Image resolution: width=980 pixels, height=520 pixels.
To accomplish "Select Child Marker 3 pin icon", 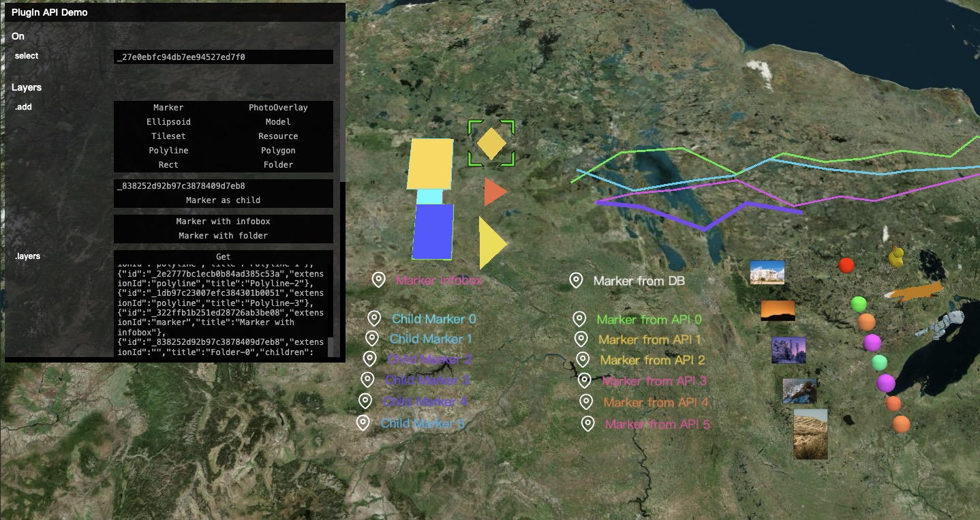I will click(x=367, y=379).
